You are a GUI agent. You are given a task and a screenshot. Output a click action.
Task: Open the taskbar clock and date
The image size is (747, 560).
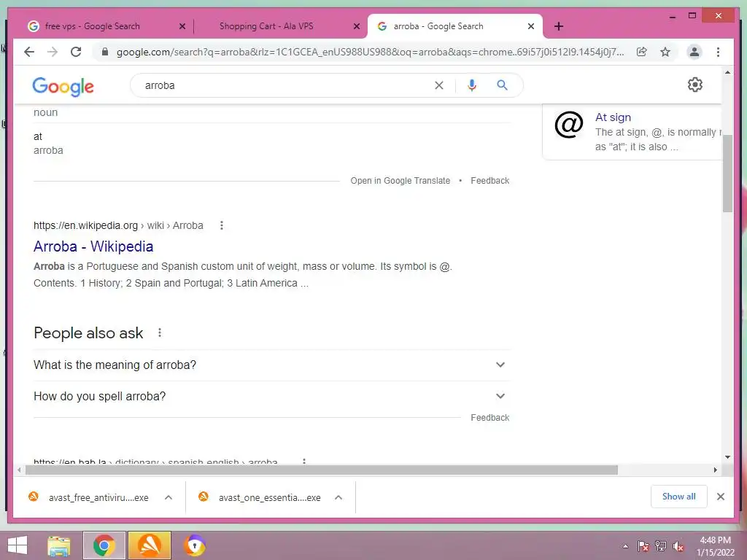point(715,546)
